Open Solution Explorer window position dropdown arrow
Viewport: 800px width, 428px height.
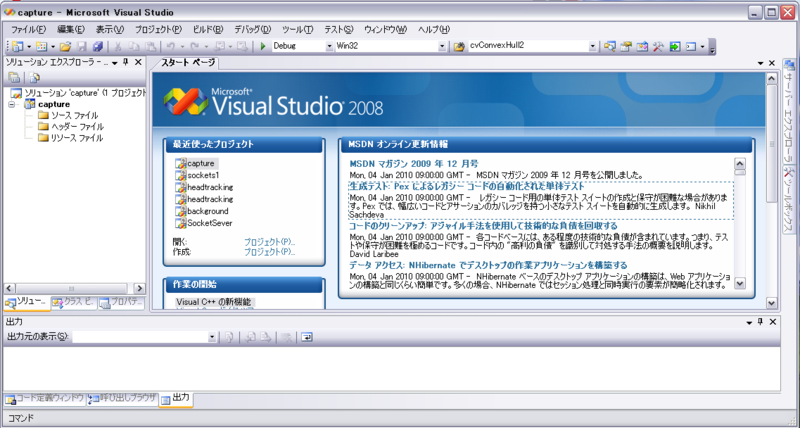[115, 62]
